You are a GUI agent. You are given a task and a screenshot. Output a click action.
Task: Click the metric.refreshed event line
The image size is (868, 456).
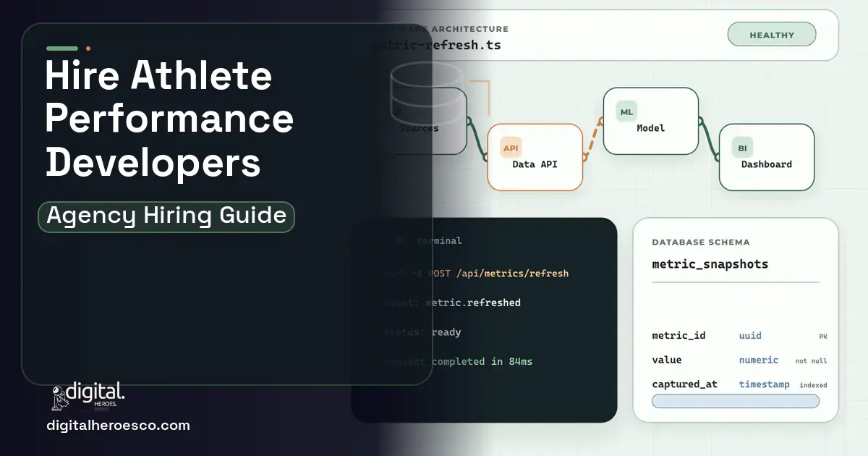pyautogui.click(x=452, y=303)
